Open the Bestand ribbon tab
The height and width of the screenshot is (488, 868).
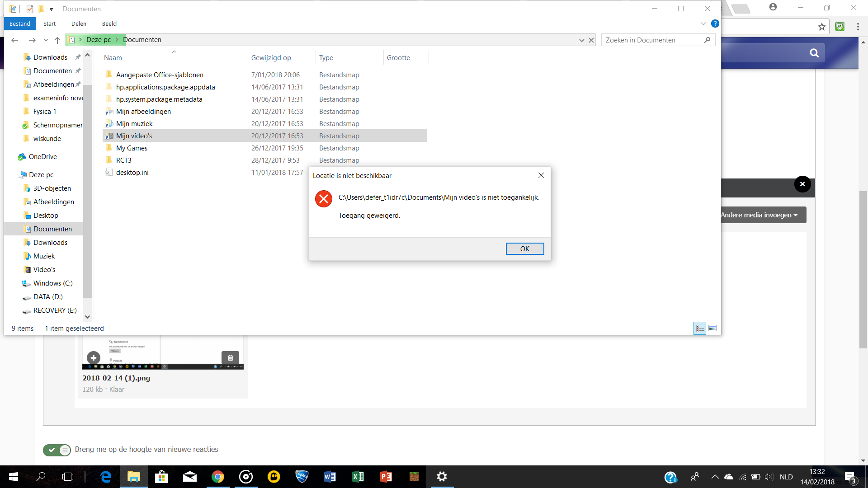(x=20, y=23)
